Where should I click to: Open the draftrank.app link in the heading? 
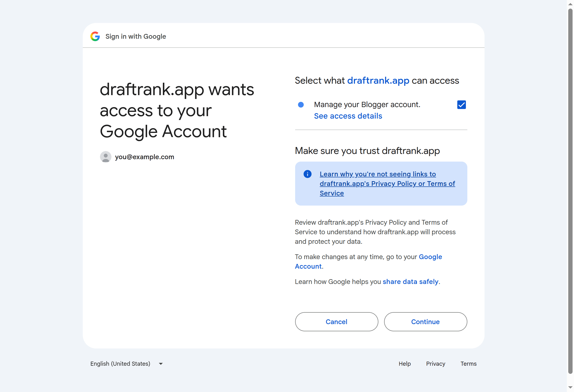point(378,81)
